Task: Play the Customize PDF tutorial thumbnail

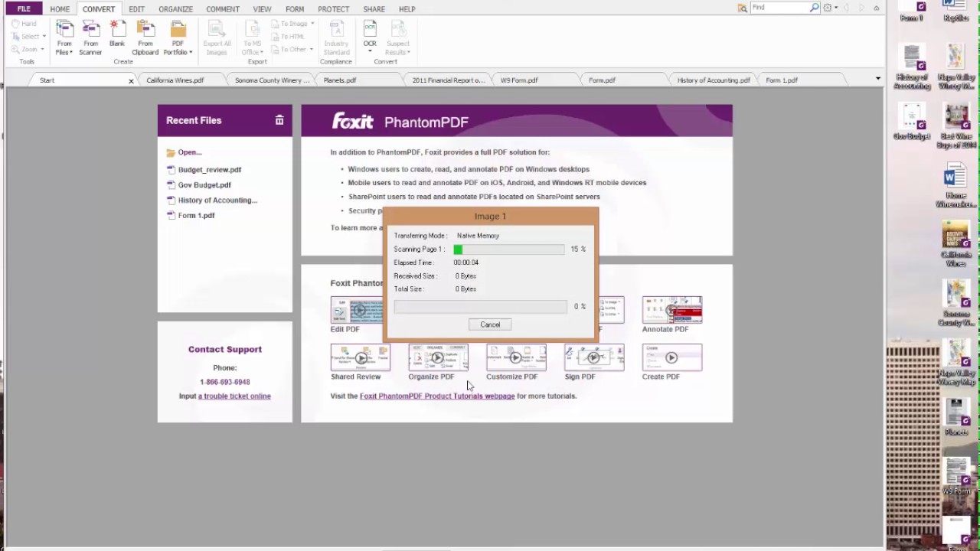Action: point(516,357)
